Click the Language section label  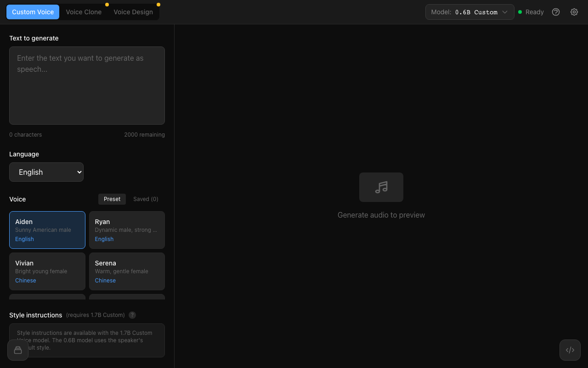pos(24,154)
